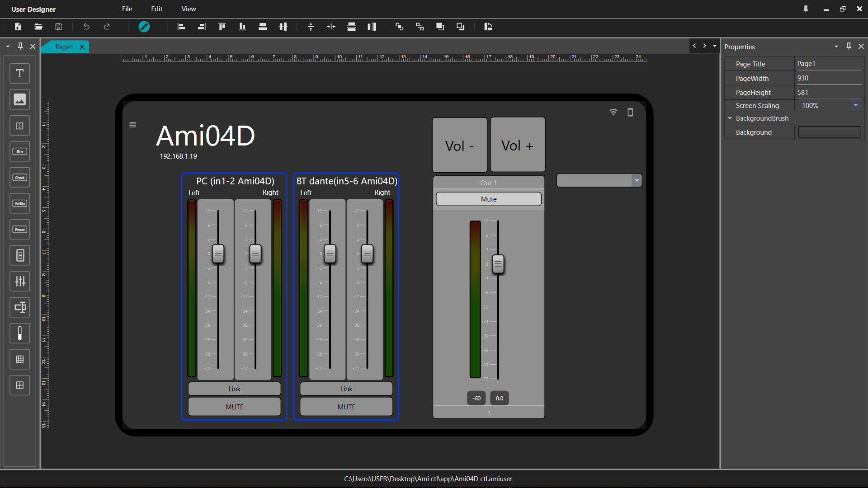Open the tab list dropdown arrow
Screen dimensions: 868x488
tap(715, 46)
